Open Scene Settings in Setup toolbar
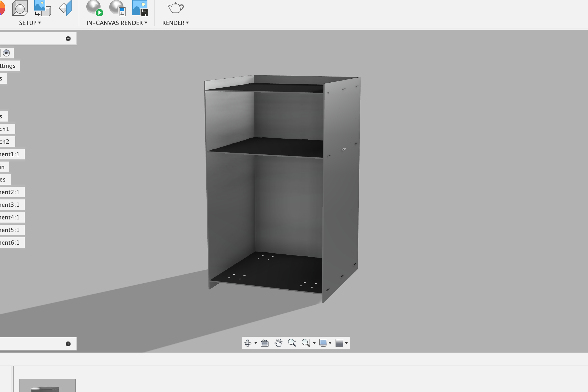This screenshot has height=392, width=588. pos(20,8)
